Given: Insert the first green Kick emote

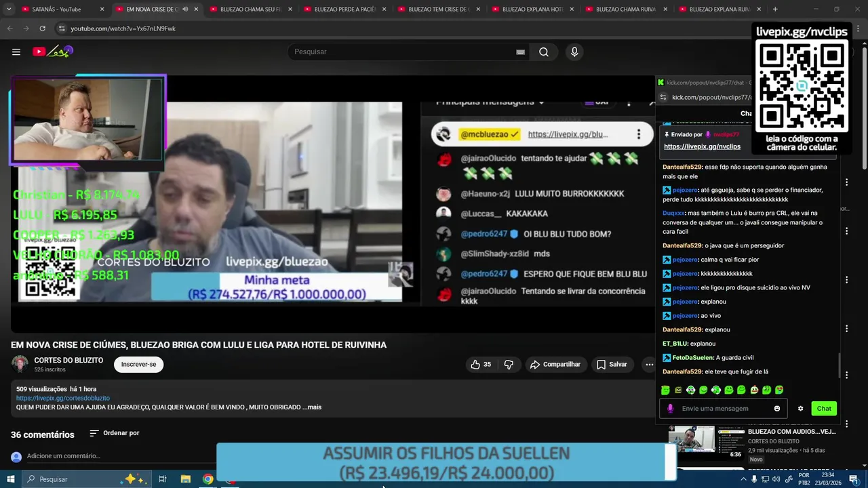Looking at the screenshot, I should [665, 390].
